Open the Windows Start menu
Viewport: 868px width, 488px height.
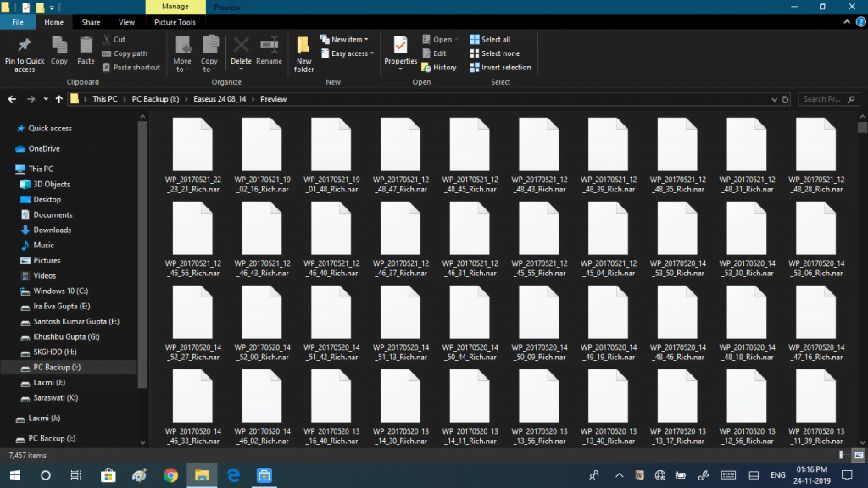tap(15, 475)
